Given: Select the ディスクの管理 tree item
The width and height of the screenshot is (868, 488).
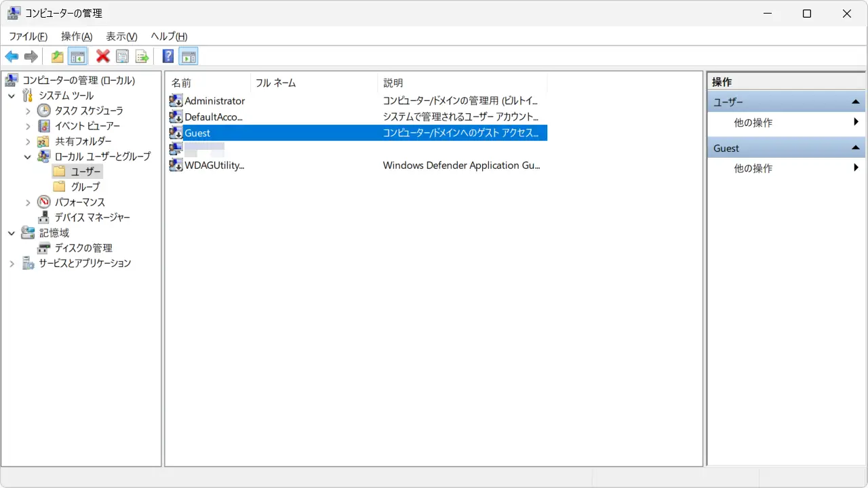Looking at the screenshot, I should pyautogui.click(x=83, y=248).
